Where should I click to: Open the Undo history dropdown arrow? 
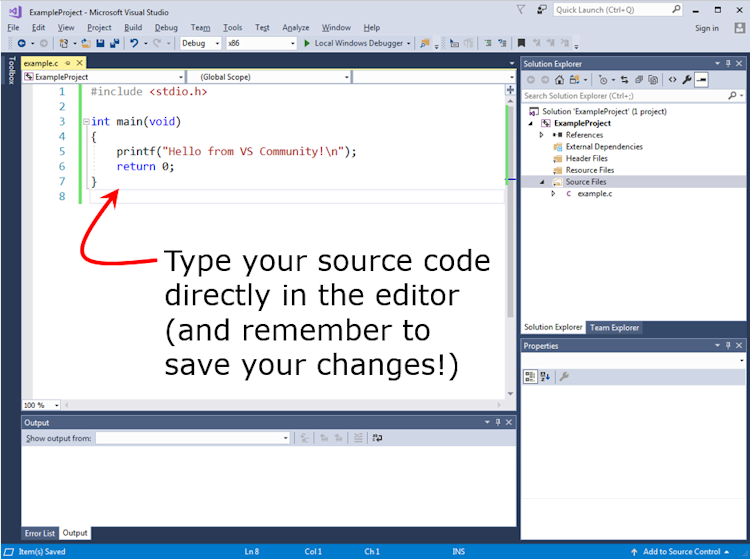(146, 44)
